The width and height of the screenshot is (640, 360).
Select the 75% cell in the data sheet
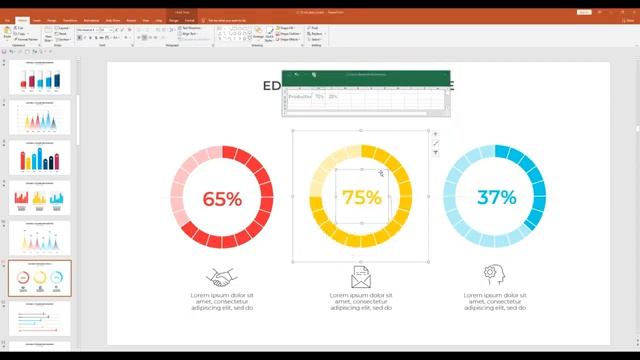click(319, 97)
